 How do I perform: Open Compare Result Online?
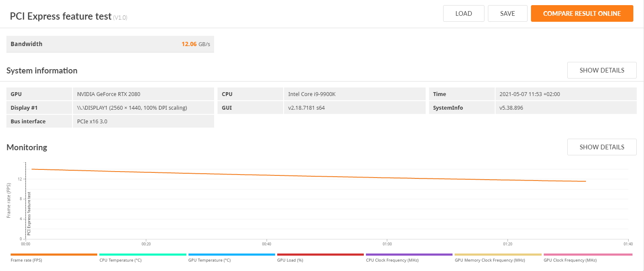coord(582,14)
